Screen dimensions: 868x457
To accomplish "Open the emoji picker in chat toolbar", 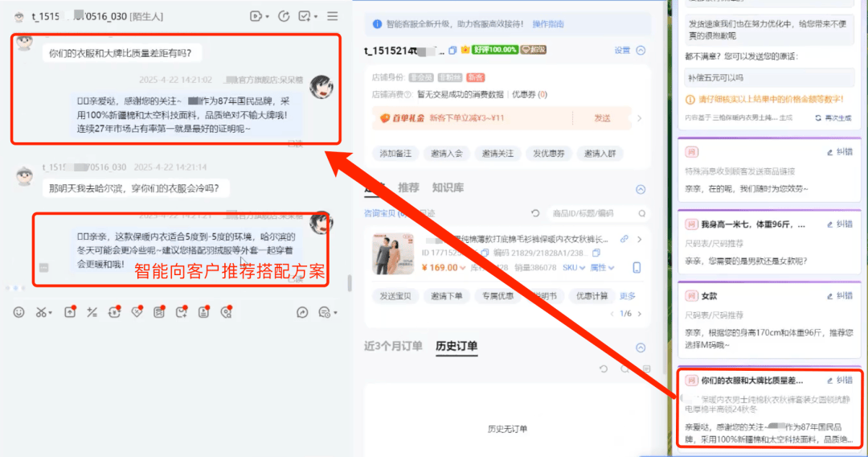I will coord(19,312).
